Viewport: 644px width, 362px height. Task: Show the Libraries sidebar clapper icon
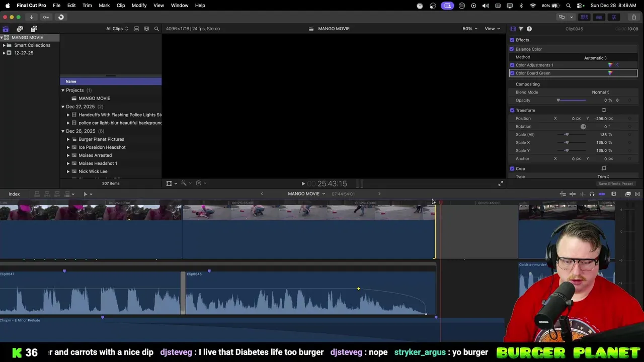[x=6, y=29]
